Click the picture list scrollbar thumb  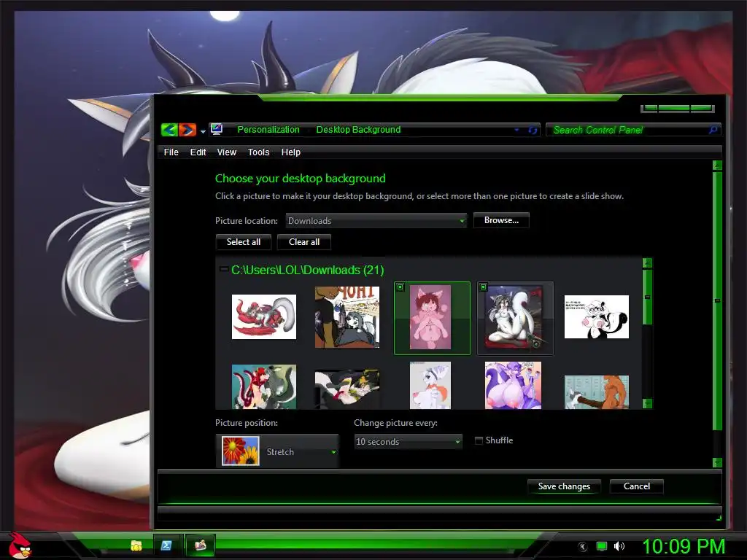[647, 297]
